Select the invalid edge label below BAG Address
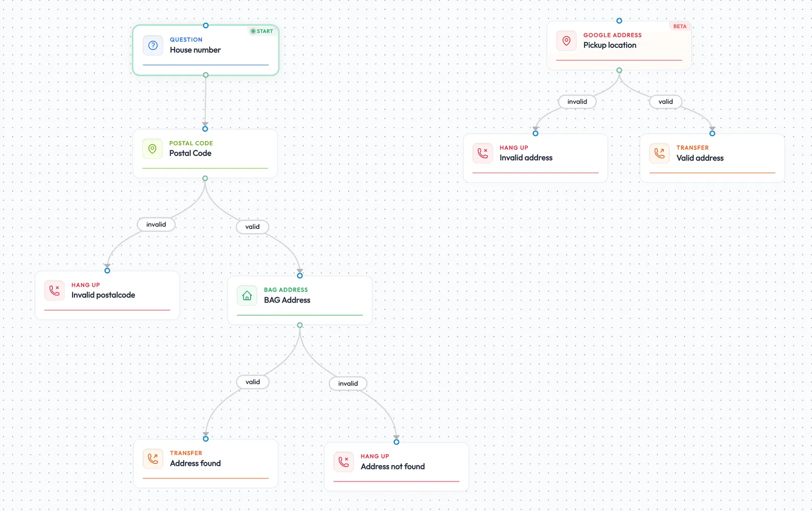Screen dimensions: 812x511 [348, 384]
